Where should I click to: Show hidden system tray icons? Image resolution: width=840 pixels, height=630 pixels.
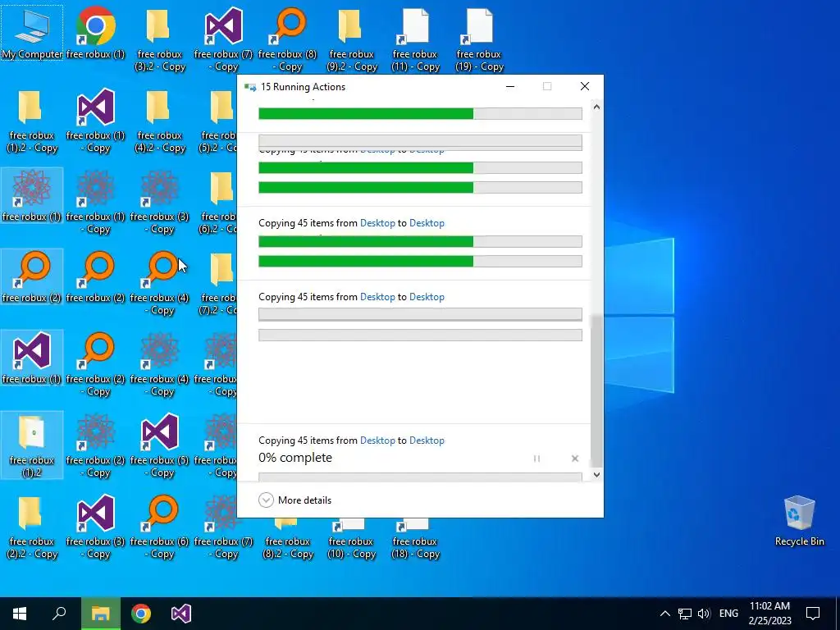pos(664,614)
